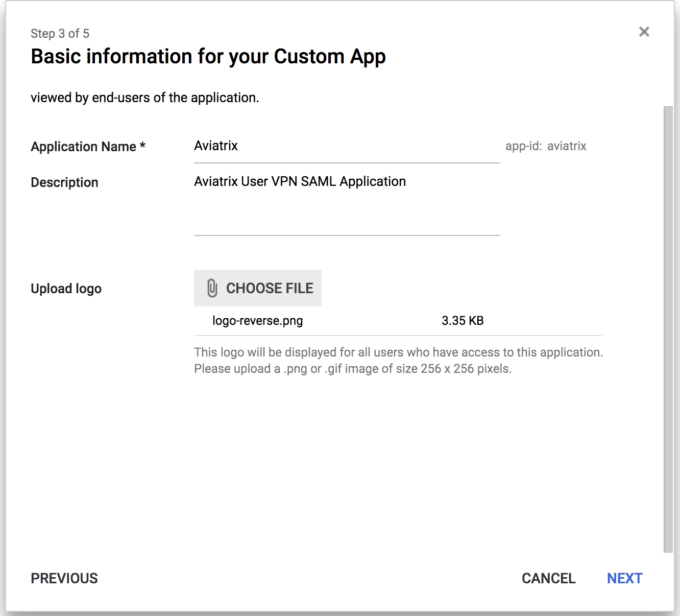Click the paperclip icon on Choose File

click(212, 288)
